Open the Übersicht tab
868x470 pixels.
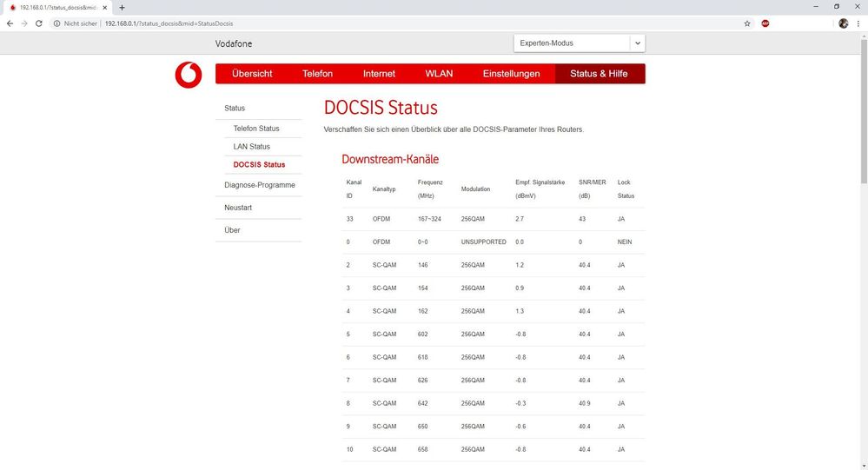coord(252,74)
